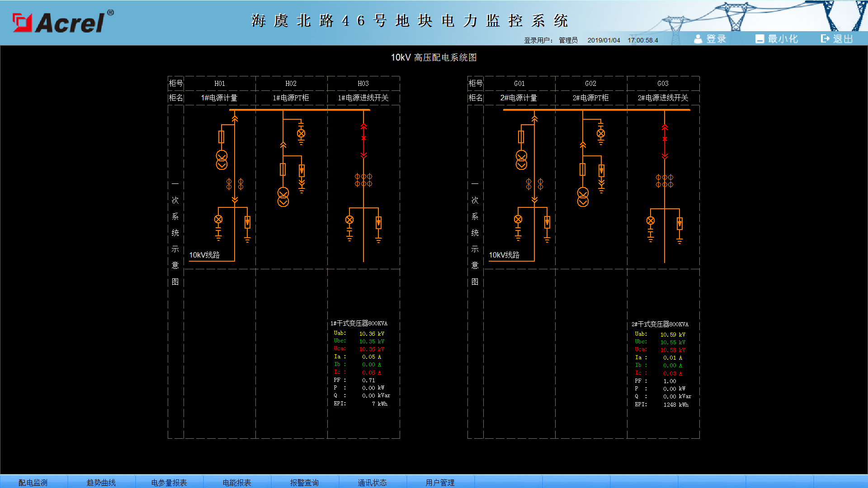Select the 用户管理 menu
Viewport: 868px width, 488px height.
[x=440, y=482]
